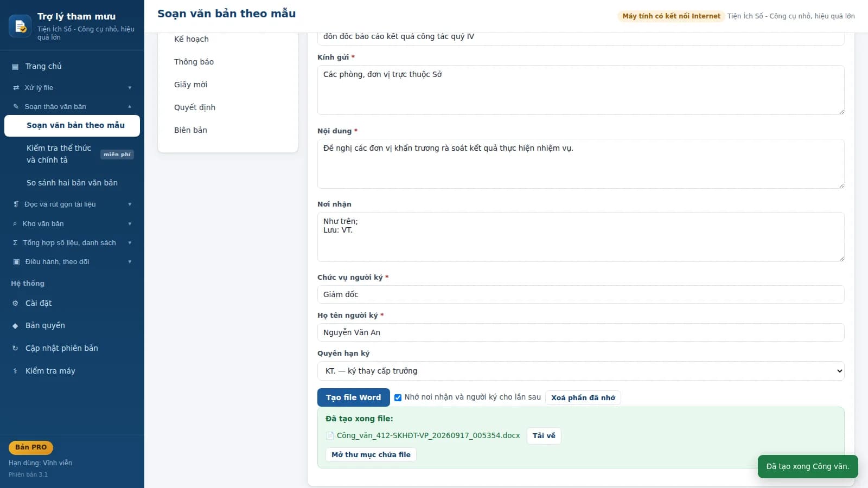Screen dimensions: 868x488
Task: Open So sánh hai bản văn bản
Action: [x=72, y=183]
